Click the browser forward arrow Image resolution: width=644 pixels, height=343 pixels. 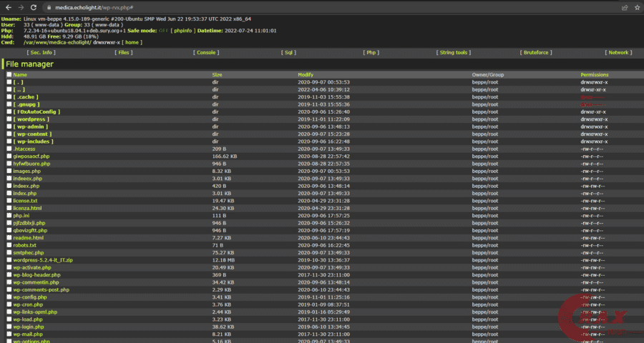pyautogui.click(x=21, y=7)
